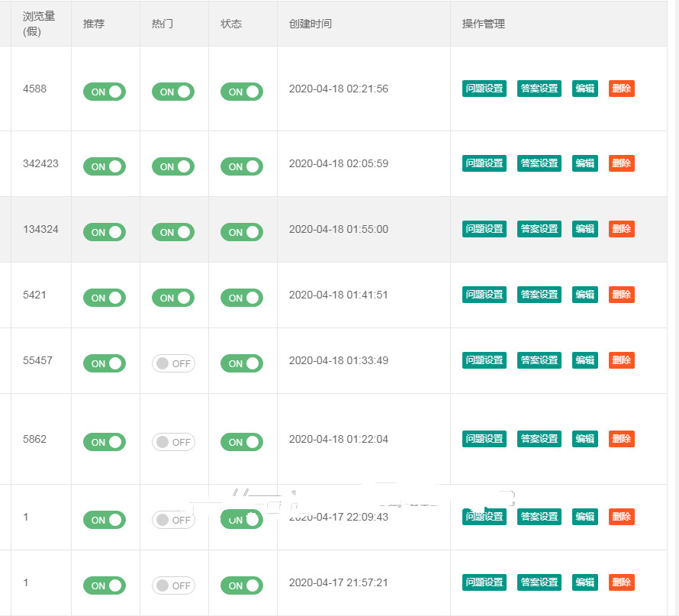Image resolution: width=679 pixels, height=616 pixels.
Task: Disable 热门 switch in the 342423 row
Action: coord(172,166)
